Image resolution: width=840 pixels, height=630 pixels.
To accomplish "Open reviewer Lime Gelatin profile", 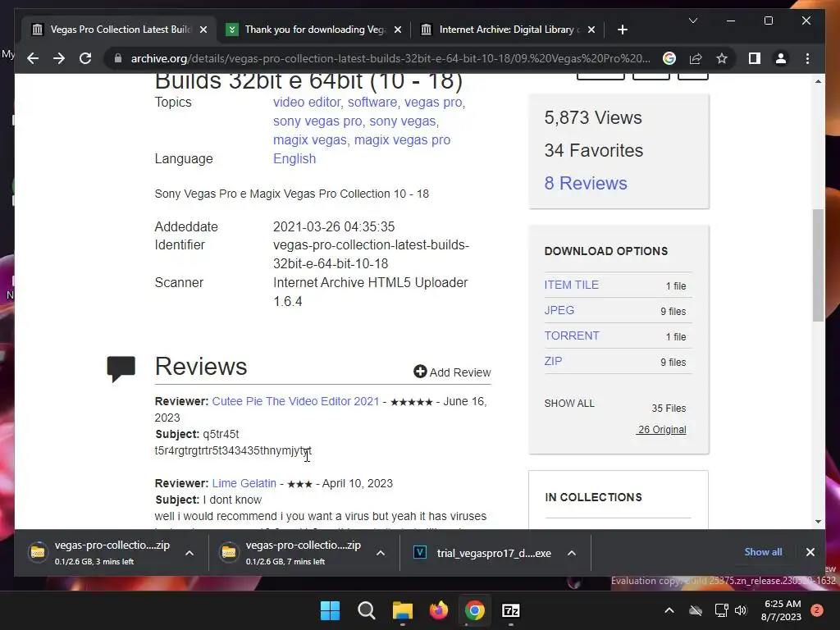I will (x=244, y=483).
